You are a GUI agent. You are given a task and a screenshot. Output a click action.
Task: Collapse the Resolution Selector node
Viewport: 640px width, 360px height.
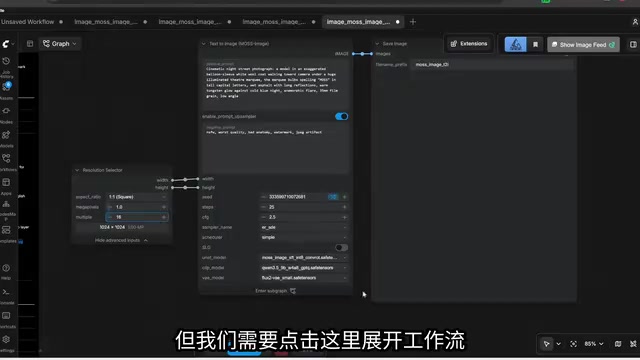[77, 170]
